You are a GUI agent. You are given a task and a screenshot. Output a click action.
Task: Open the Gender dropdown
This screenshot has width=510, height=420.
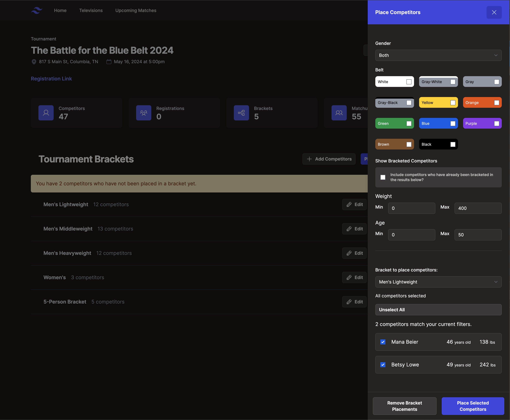[x=438, y=55]
